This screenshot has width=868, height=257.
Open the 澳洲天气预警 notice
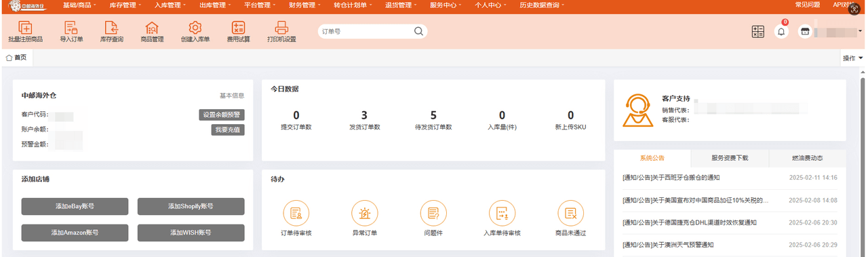[668, 245]
